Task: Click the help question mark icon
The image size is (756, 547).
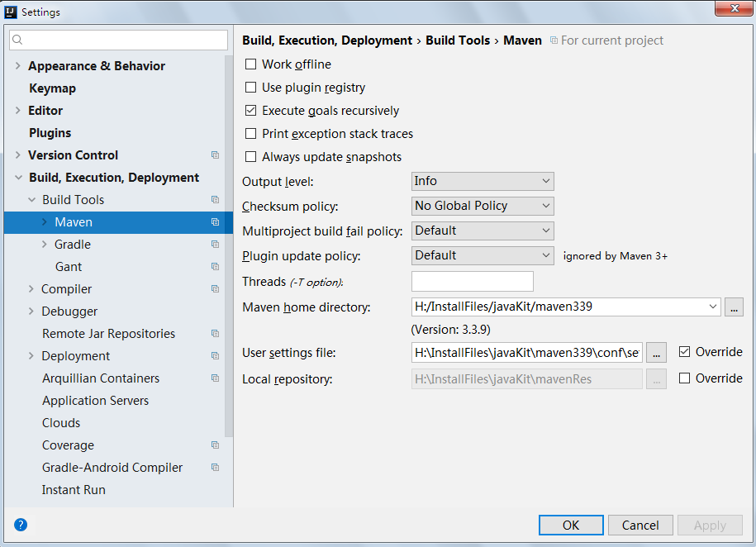Action: coord(21,525)
